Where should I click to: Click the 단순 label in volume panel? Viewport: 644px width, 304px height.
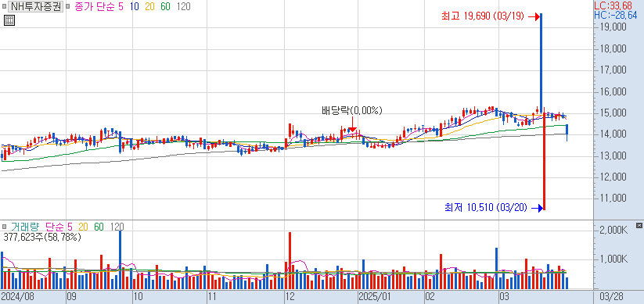[55, 227]
